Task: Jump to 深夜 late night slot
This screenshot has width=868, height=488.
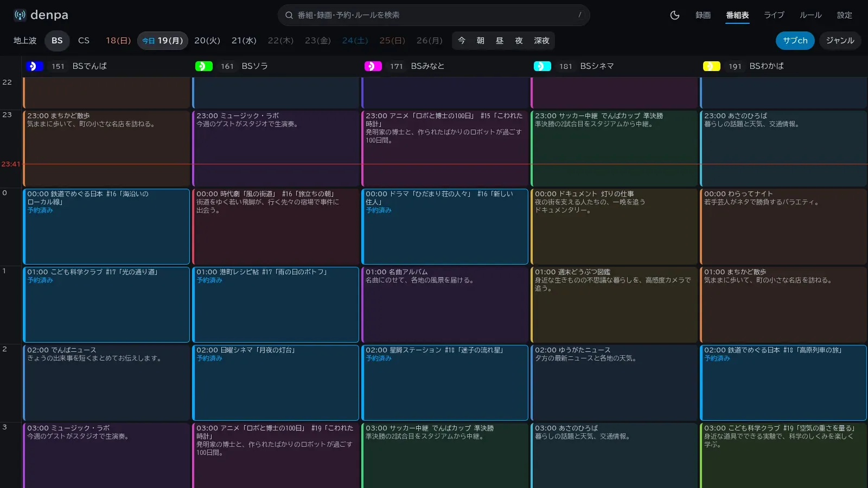Action: tap(541, 41)
